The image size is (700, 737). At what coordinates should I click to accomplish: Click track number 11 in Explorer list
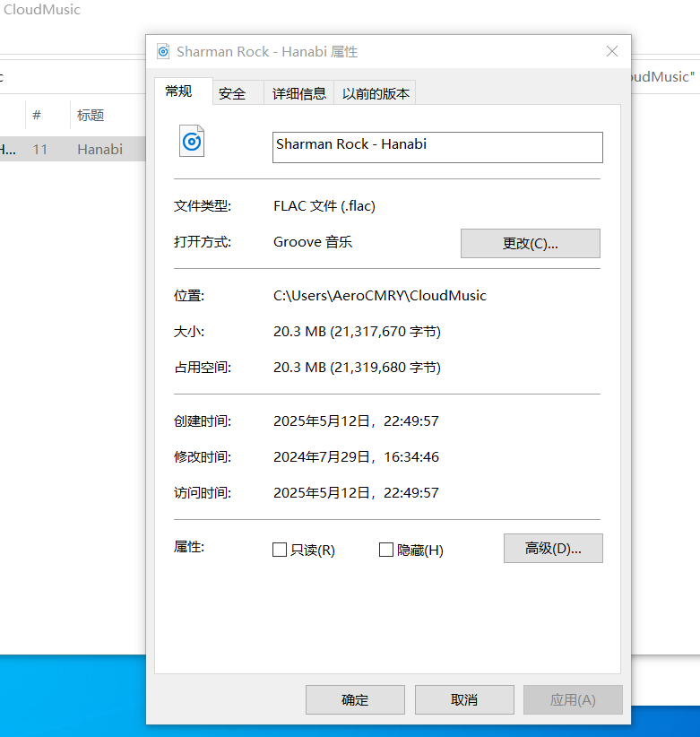pyautogui.click(x=40, y=150)
